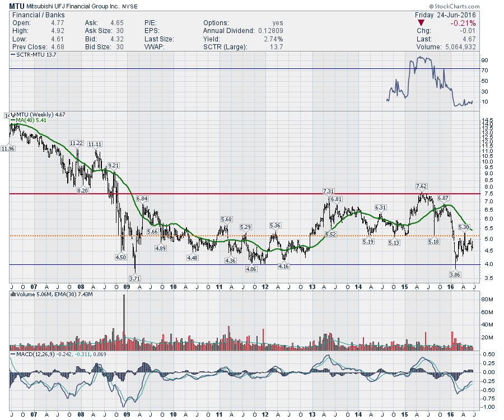Viewport: 504px width, 420px height.
Task: Click the 11.22 high price label
Action: (x=77, y=143)
